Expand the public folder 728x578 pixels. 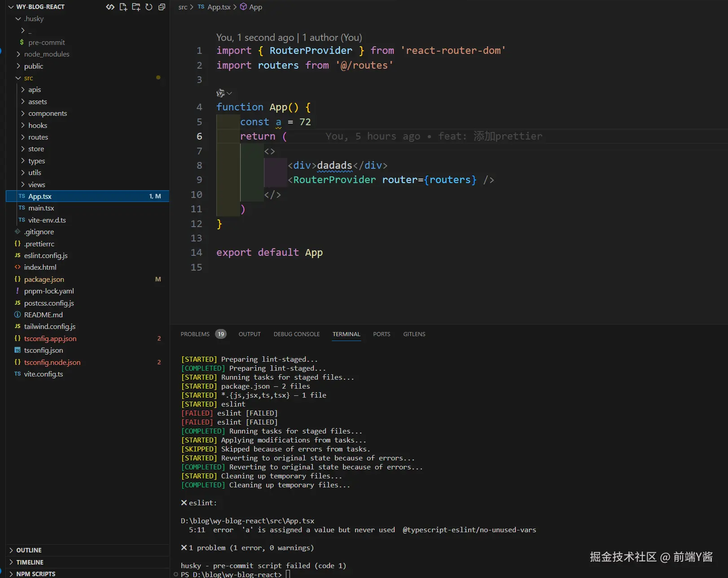(18, 66)
